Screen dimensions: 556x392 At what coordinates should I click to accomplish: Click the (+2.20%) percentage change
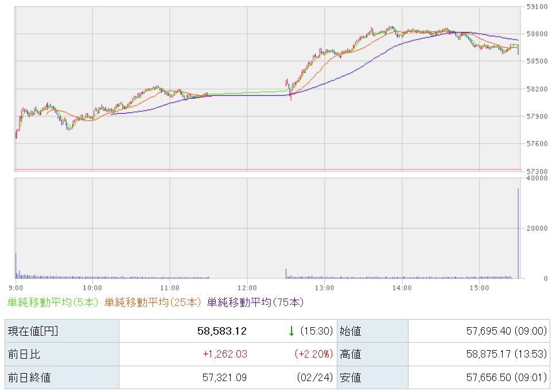[x=313, y=354]
